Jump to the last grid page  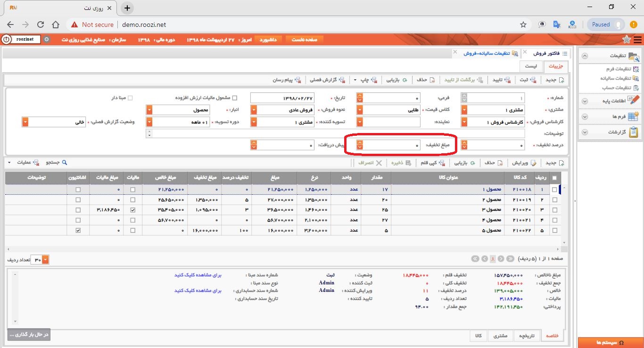(x=476, y=258)
